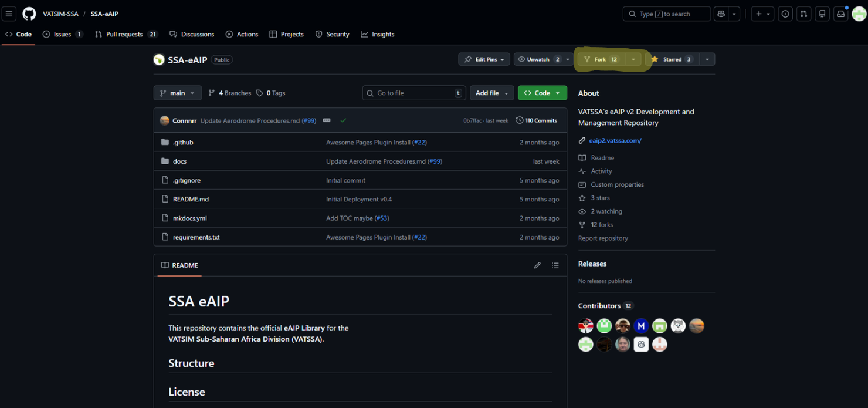868x408 pixels.
Task: Toggle the Starred button for repository
Action: [672, 59]
